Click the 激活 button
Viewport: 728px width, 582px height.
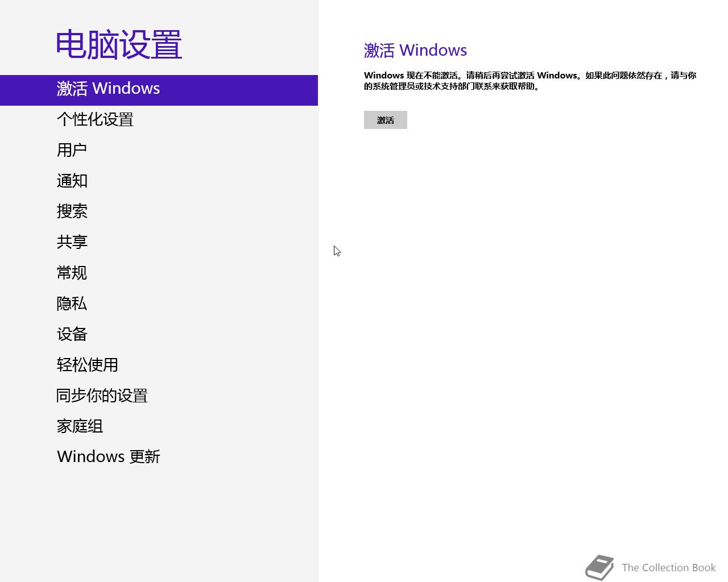click(386, 120)
